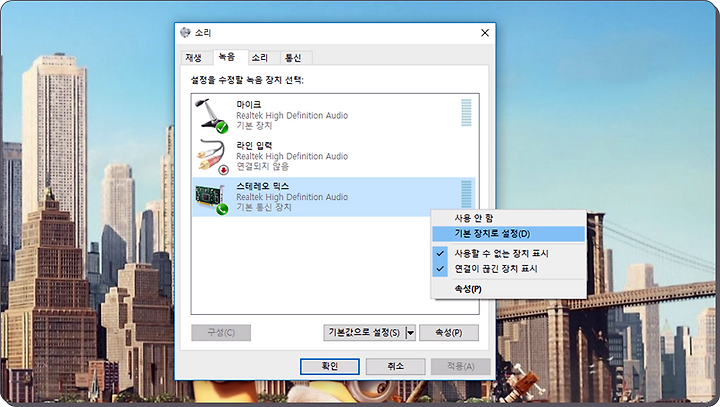This screenshot has width=720, height=407.
Task: Click the 연결되지 않음 status text
Action: [264, 166]
